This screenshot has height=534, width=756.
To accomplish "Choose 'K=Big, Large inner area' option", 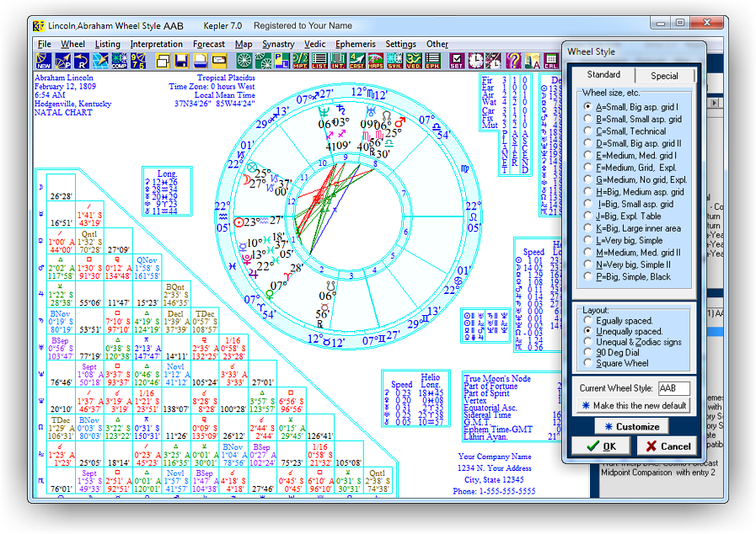I will pos(632,228).
